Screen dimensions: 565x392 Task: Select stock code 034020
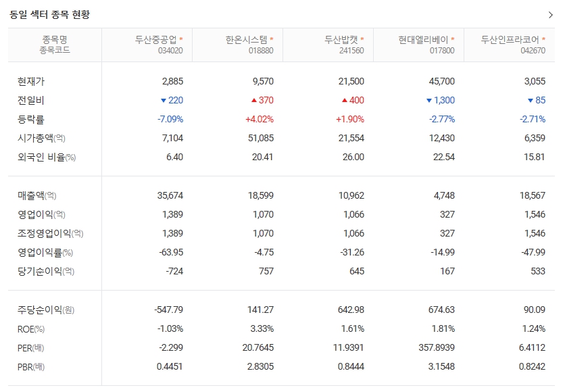click(x=170, y=51)
